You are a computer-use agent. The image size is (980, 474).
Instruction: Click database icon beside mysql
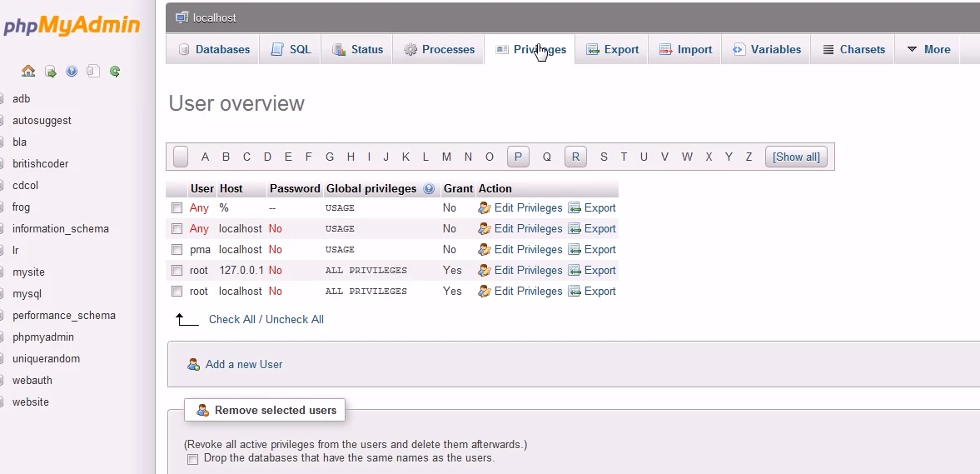[2, 294]
